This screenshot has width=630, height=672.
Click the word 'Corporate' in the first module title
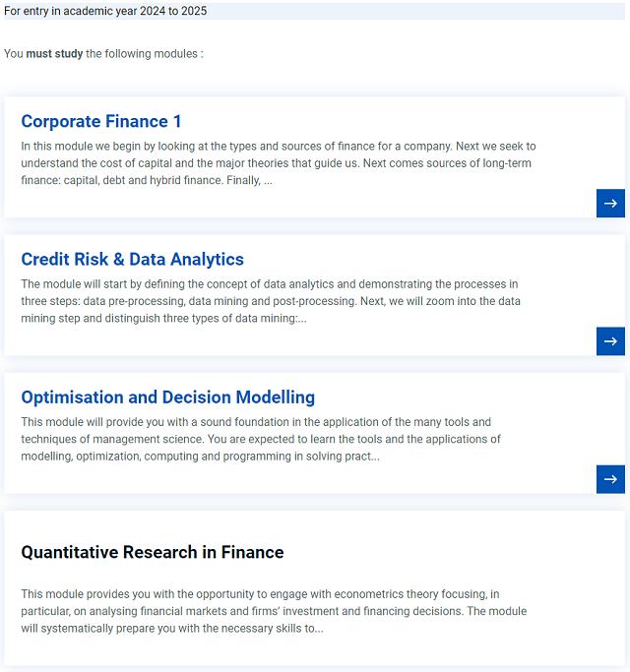pyautogui.click(x=60, y=121)
